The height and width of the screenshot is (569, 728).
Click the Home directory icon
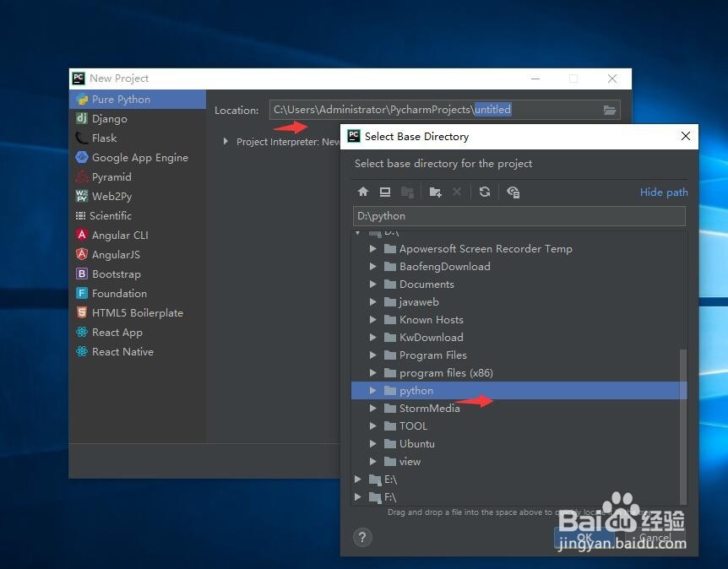363,192
